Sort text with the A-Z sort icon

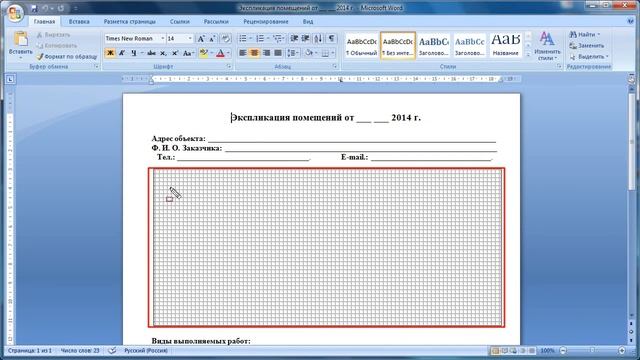pos(318,39)
